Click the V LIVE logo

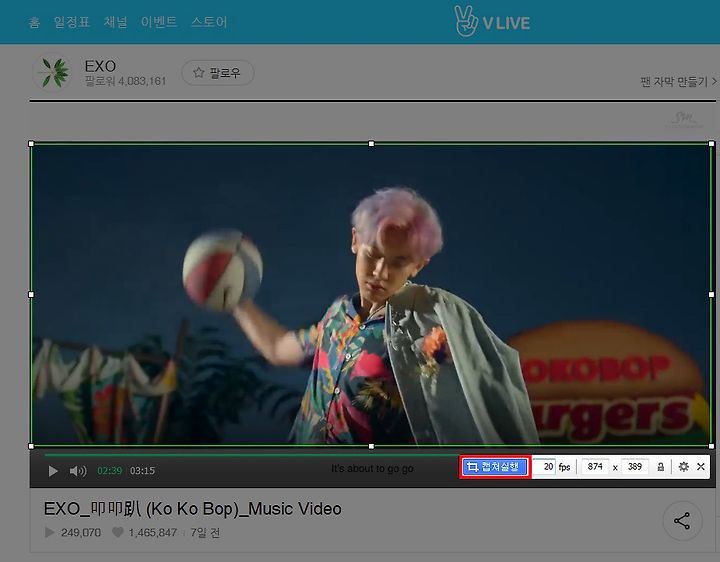[492, 22]
